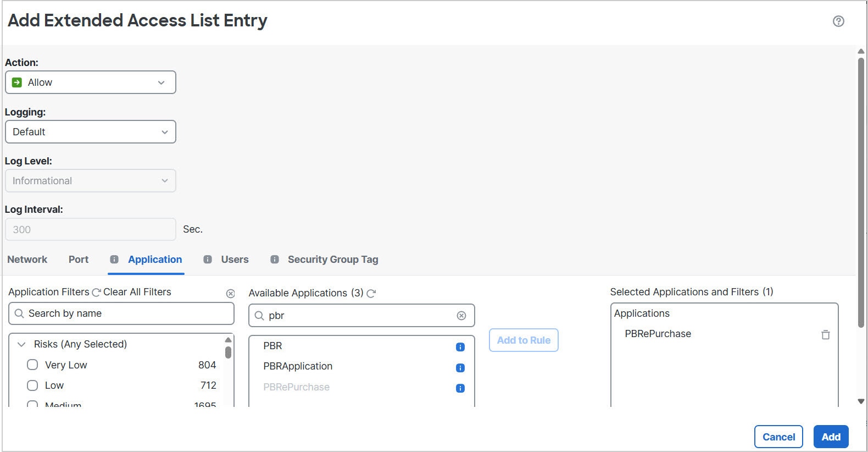Click the help question mark icon

(838, 21)
